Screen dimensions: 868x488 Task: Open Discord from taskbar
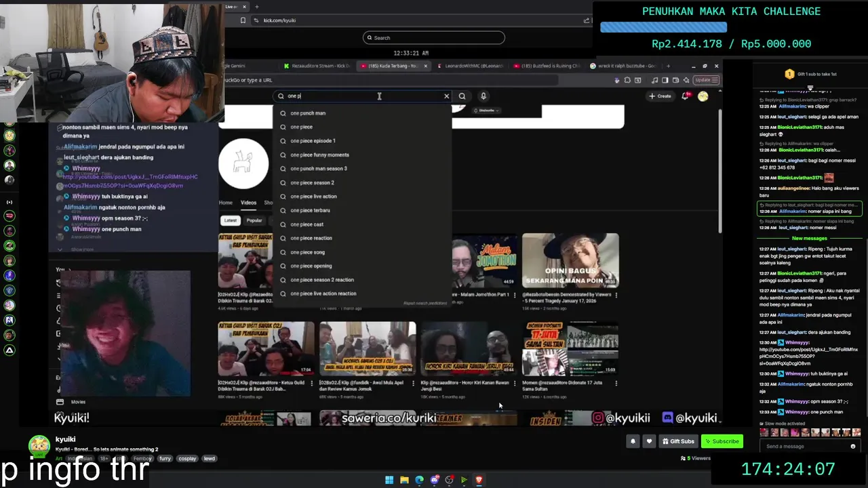(435, 480)
